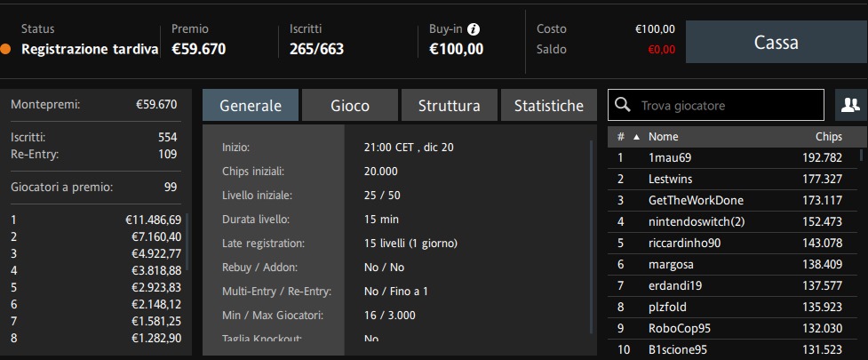The height and width of the screenshot is (360, 868).
Task: Open the Struttura tab
Action: click(x=449, y=105)
